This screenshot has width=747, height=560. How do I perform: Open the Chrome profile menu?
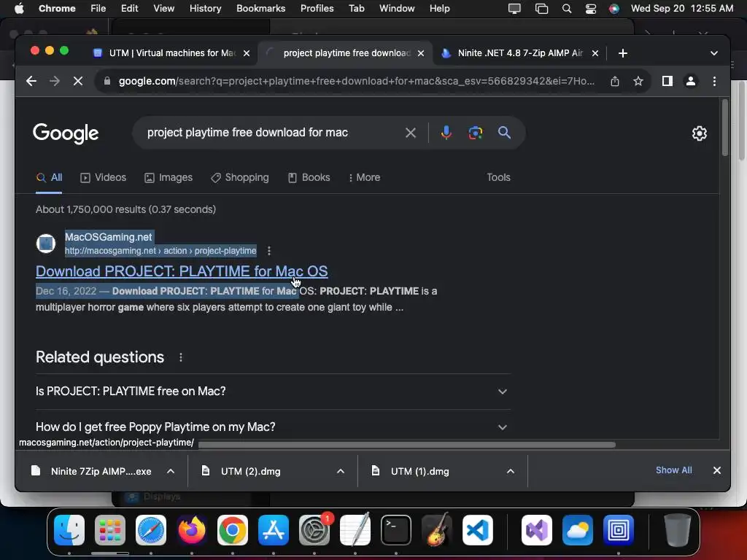[x=690, y=82]
